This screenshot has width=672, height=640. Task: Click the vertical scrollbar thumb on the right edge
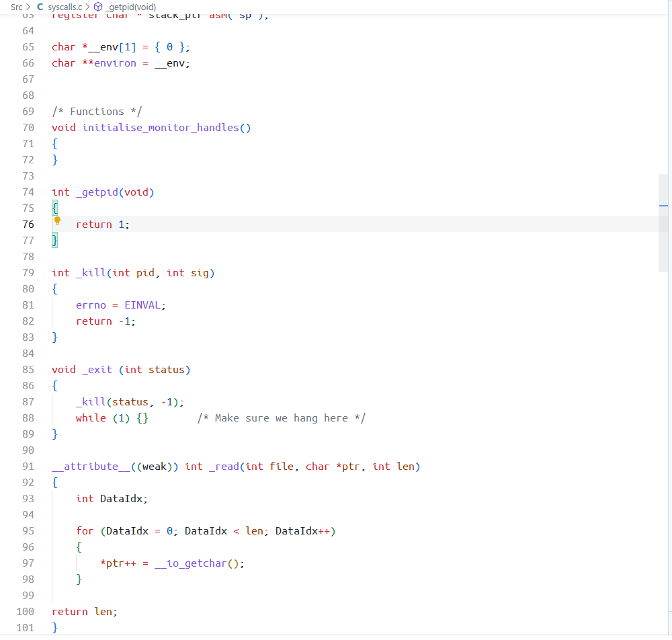point(663,223)
